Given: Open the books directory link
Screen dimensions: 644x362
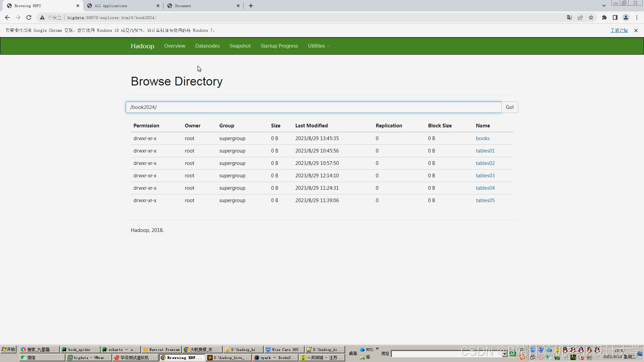Looking at the screenshot, I should [x=482, y=138].
